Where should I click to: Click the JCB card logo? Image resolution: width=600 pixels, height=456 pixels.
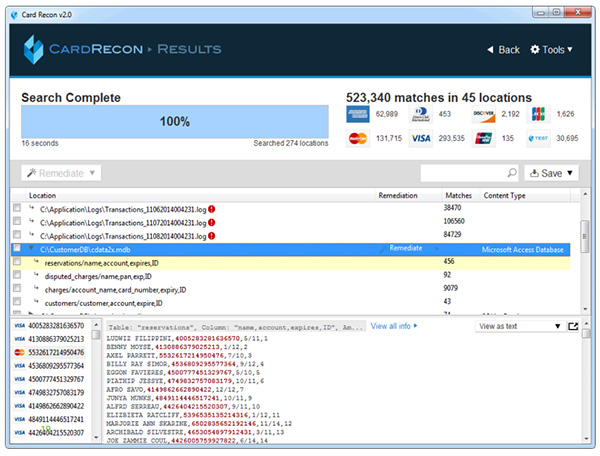point(538,114)
